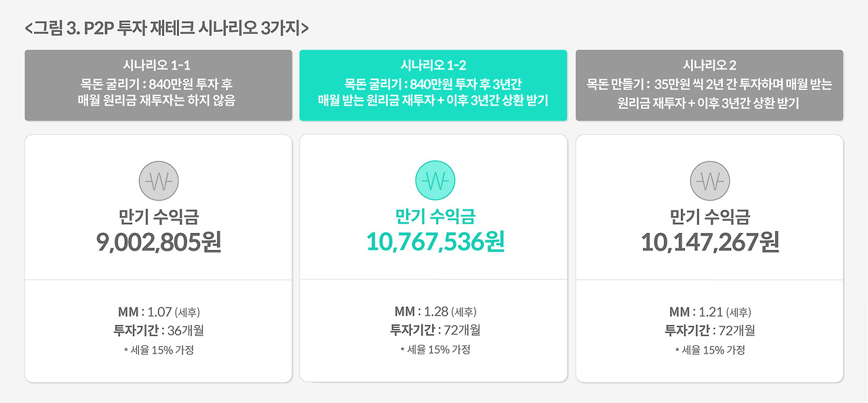Select the teal 시나리오 1-2 header tab
The height and width of the screenshot is (403, 868).
(x=433, y=85)
